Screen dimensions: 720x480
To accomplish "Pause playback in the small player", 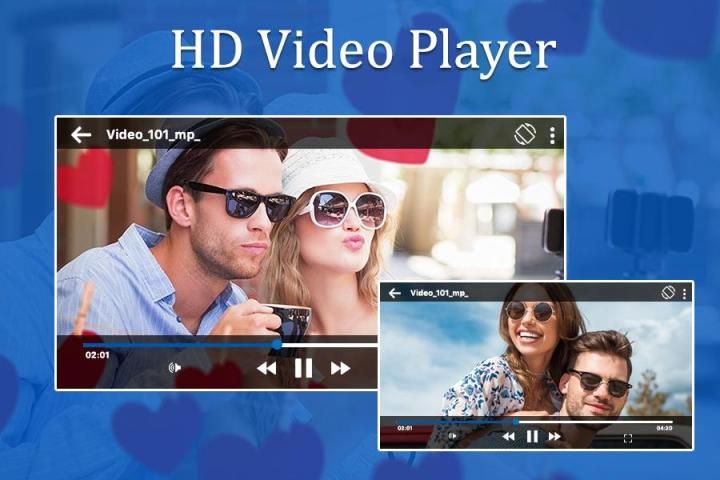I will [x=532, y=437].
